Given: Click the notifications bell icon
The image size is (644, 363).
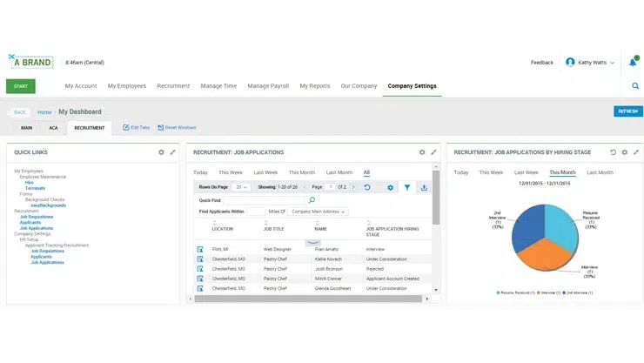Looking at the screenshot, I should pos(633,63).
